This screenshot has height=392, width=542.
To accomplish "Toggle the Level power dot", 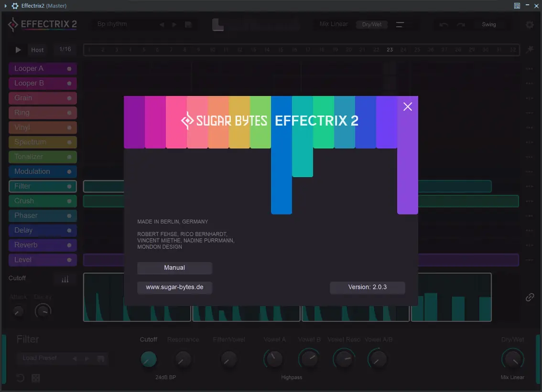I will tap(69, 260).
